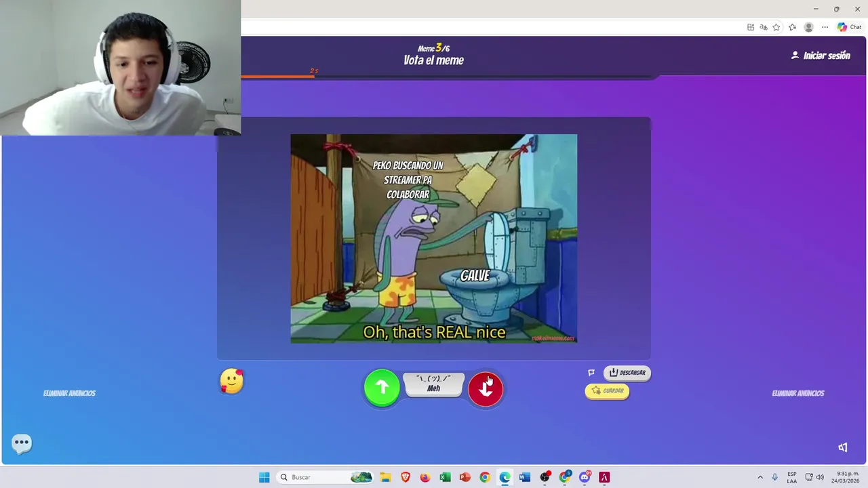The height and width of the screenshot is (488, 868).
Task: Click the translate page icon
Action: pyautogui.click(x=764, y=27)
